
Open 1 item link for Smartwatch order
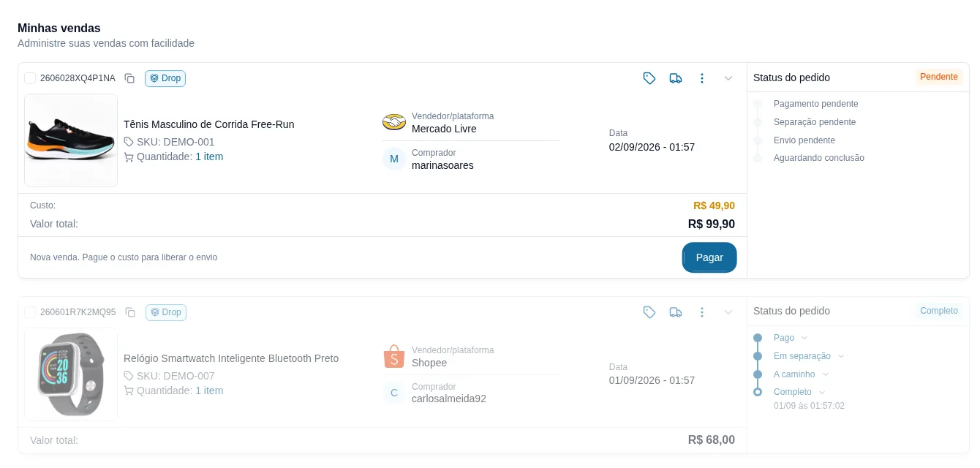coord(209,390)
